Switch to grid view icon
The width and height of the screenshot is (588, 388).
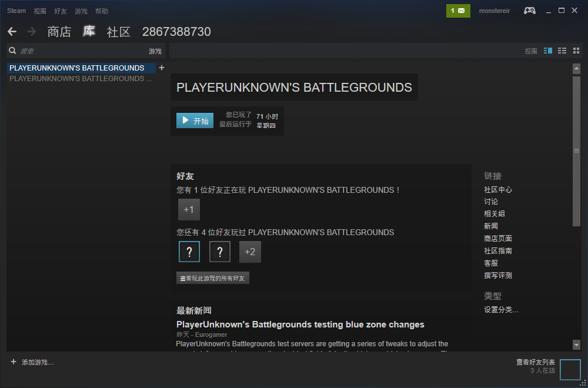pos(576,51)
